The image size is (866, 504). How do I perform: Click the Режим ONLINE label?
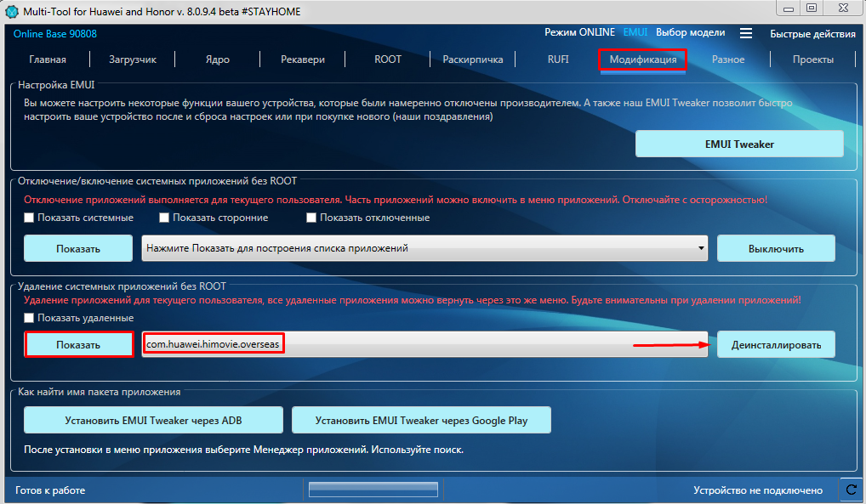[579, 32]
